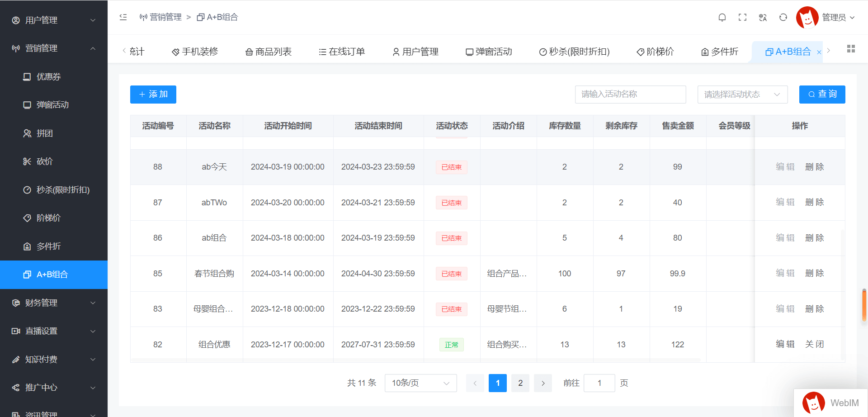Open 优惠券 in sidebar

[x=54, y=77]
